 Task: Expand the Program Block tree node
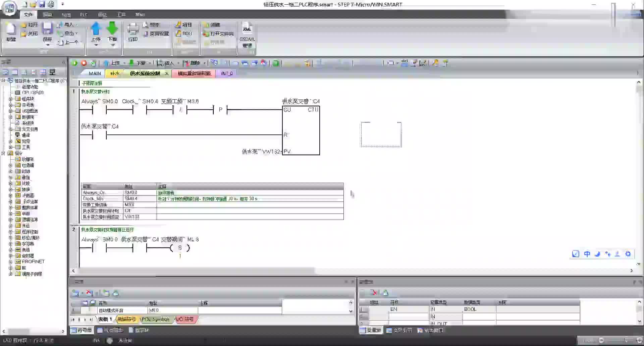click(x=11, y=99)
